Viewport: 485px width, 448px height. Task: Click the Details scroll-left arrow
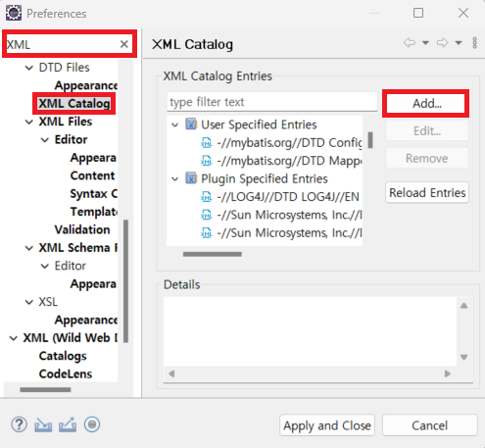pos(171,373)
